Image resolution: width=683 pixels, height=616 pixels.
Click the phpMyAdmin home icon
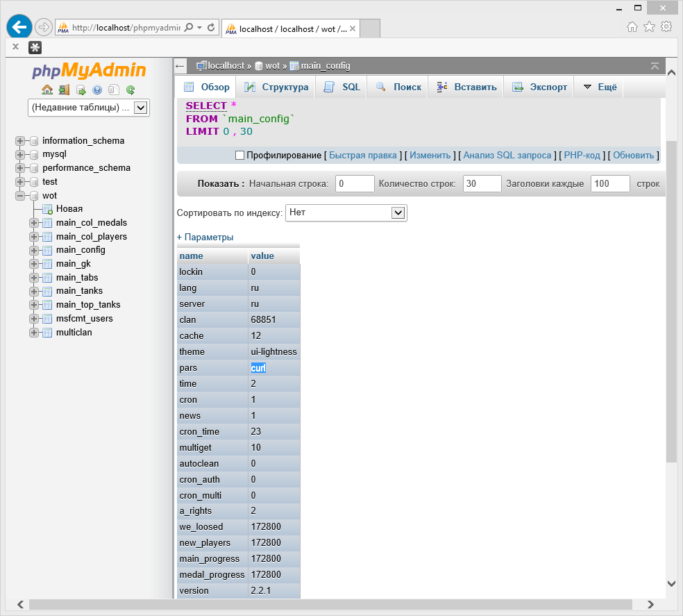(47, 90)
